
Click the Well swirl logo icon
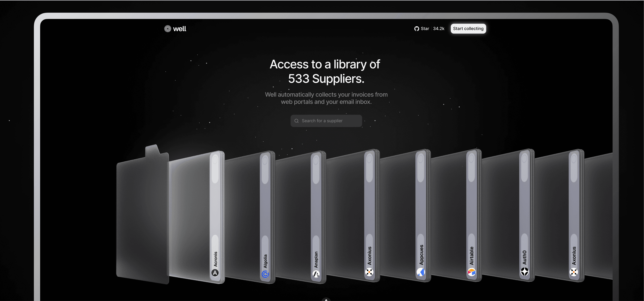pos(167,29)
